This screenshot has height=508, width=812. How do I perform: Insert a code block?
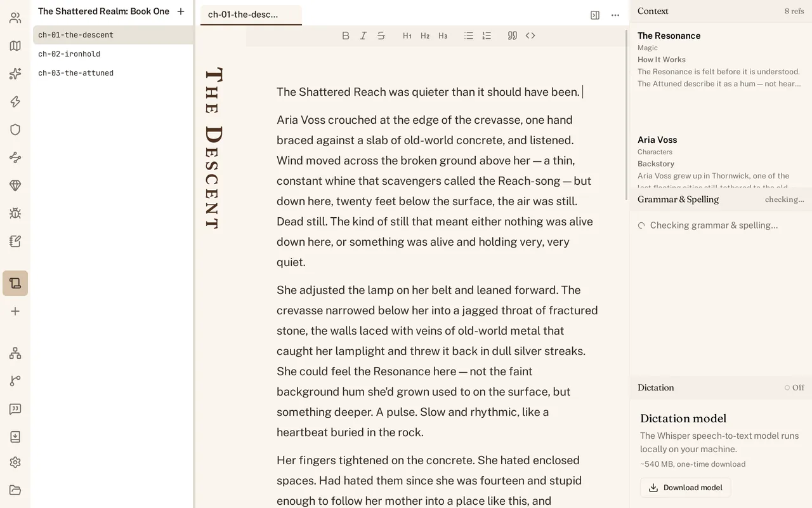[530, 36]
